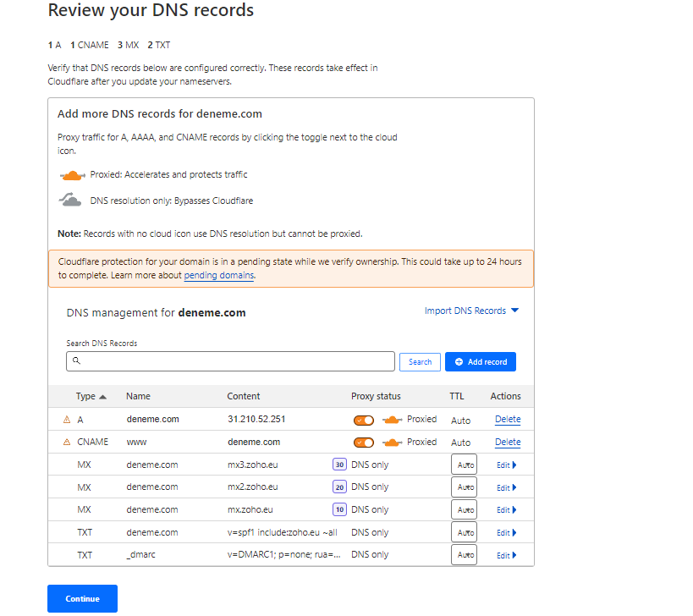693x616 pixels.
Task: Click the 1 CNAME record count summary
Action: [90, 45]
